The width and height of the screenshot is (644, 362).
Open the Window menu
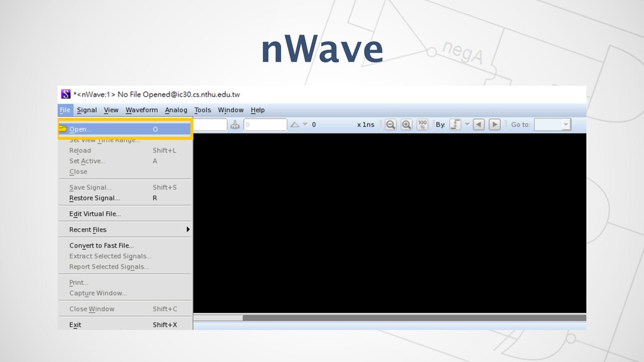230,110
